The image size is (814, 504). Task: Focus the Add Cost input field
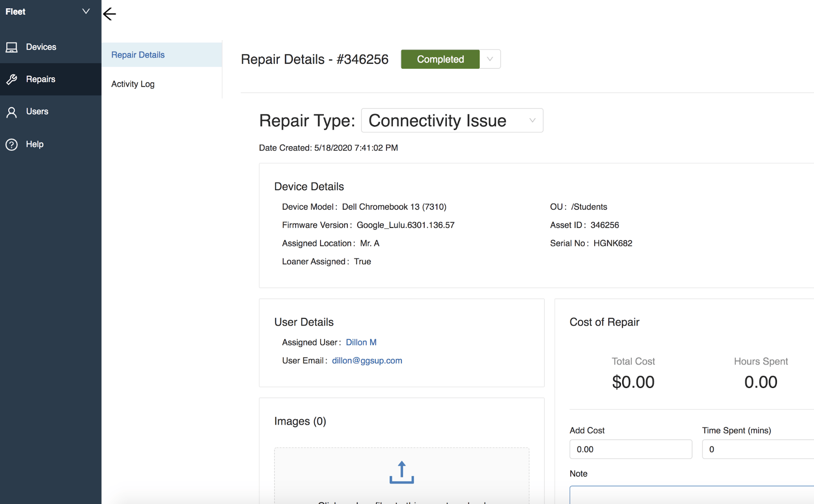tap(631, 449)
